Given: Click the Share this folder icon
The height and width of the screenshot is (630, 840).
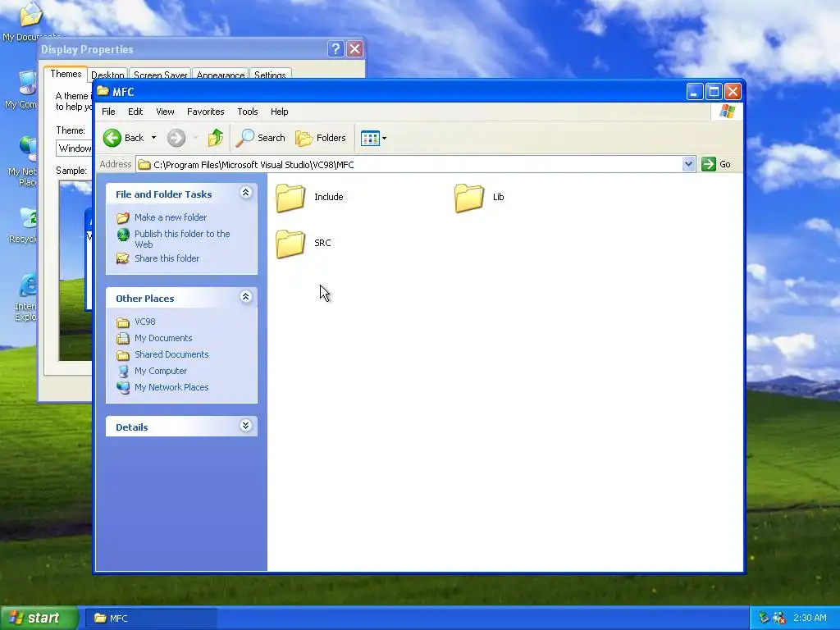Looking at the screenshot, I should [x=123, y=258].
